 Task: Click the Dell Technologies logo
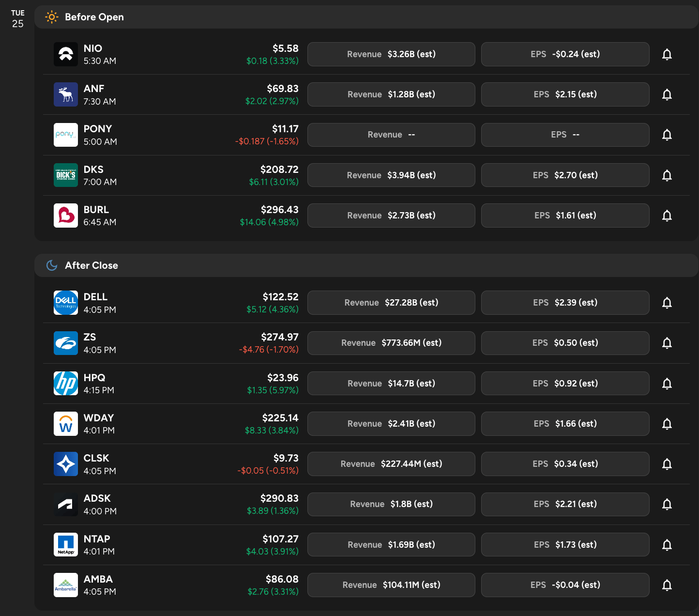(66, 303)
